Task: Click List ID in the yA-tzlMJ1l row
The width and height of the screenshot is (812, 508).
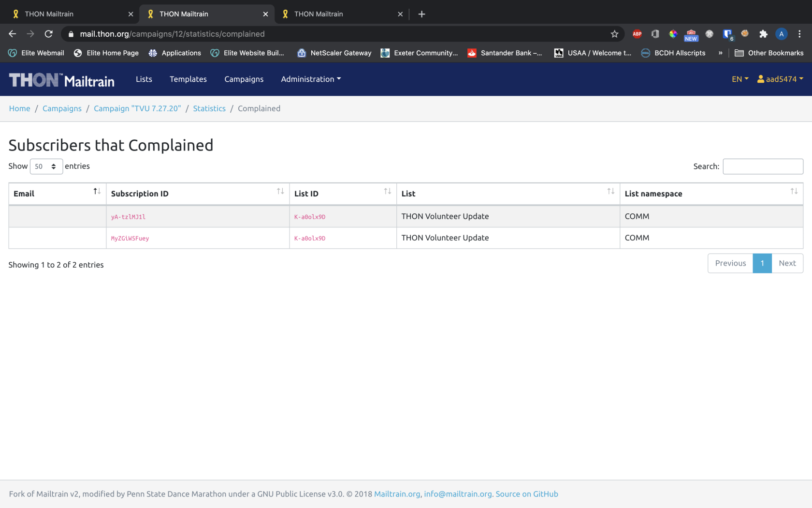Action: 310,217
